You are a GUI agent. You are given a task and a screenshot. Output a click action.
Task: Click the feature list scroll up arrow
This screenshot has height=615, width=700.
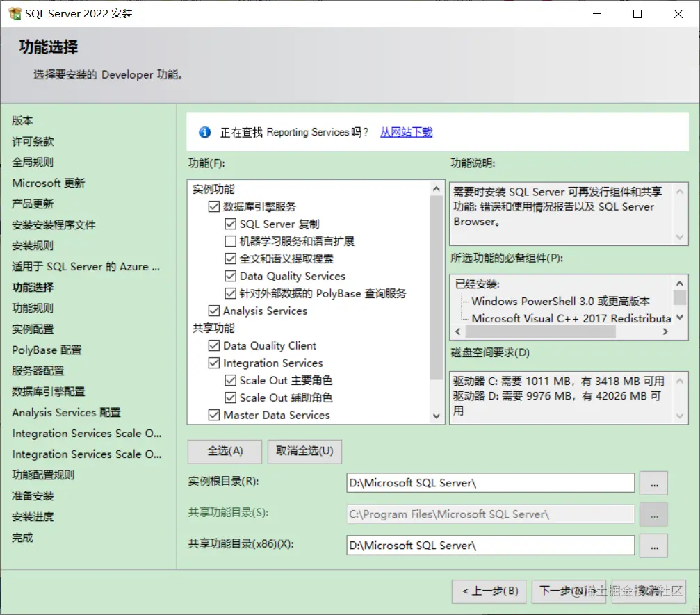437,189
